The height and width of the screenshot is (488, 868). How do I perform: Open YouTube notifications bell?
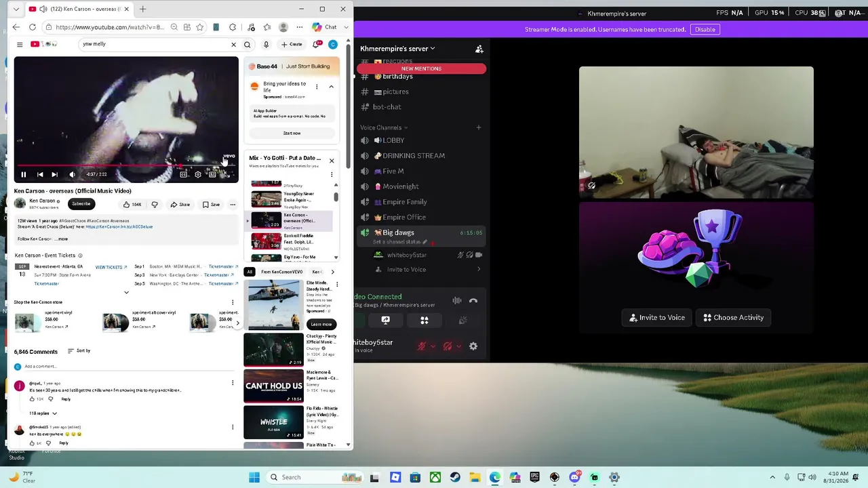coord(316,45)
